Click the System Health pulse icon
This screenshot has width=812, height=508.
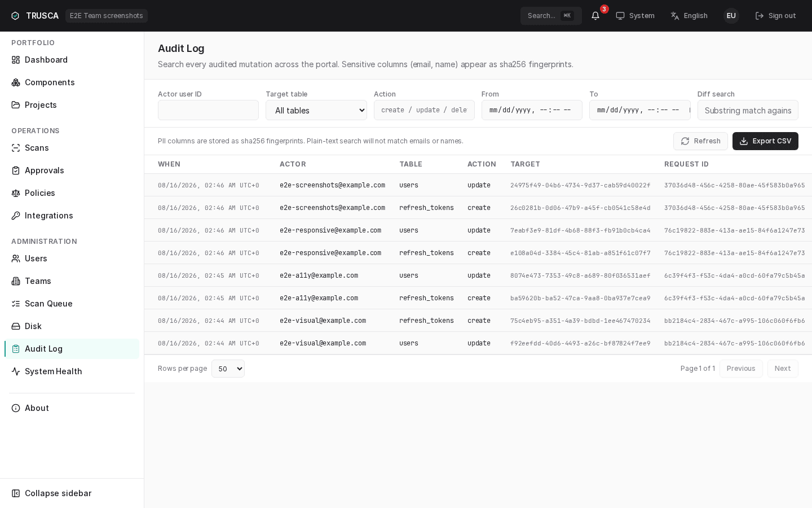tap(16, 371)
